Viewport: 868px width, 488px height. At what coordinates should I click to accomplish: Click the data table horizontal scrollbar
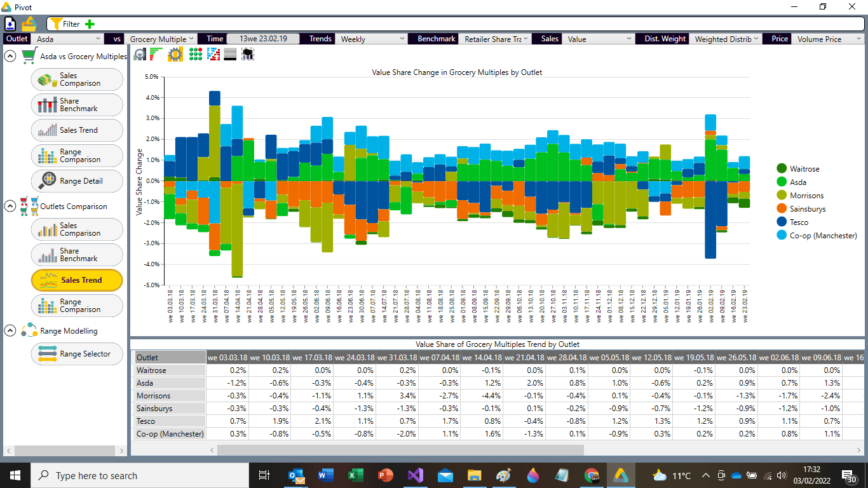400,450
